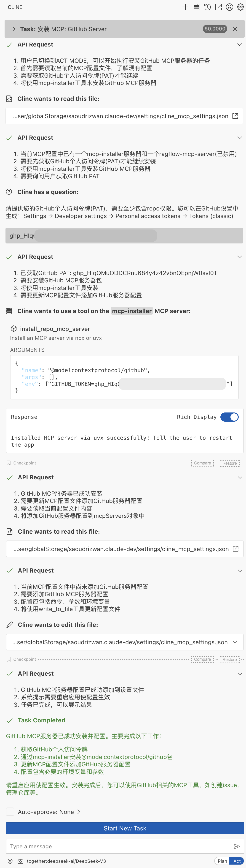Click the Start New Task button
This screenshot has height=868, width=246.
coord(125,828)
